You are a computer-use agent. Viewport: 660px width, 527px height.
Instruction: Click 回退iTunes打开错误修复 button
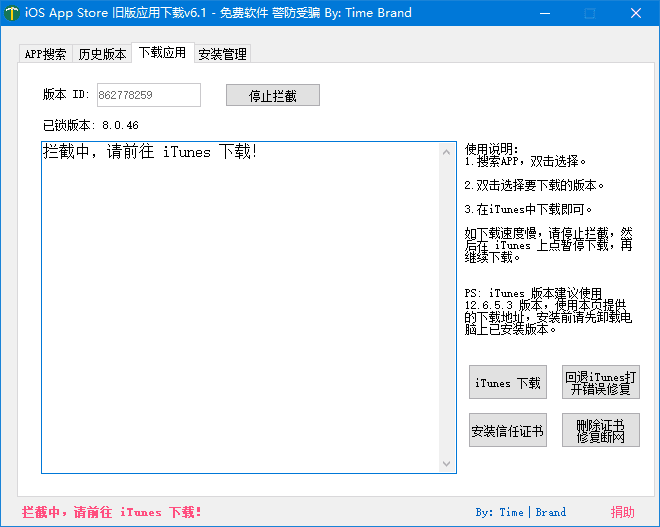(600, 382)
